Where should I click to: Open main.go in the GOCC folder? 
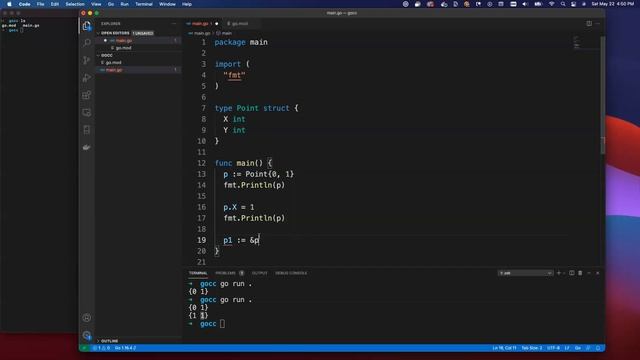coord(139,70)
